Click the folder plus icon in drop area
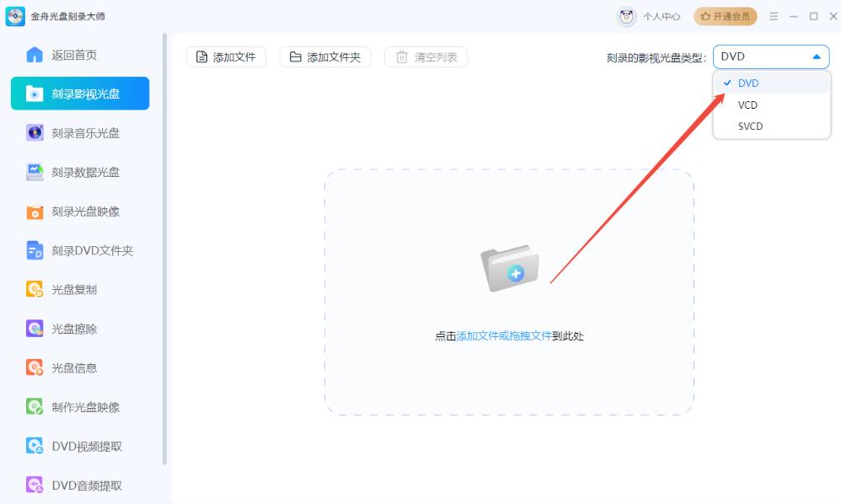The width and height of the screenshot is (841, 504). click(510, 268)
